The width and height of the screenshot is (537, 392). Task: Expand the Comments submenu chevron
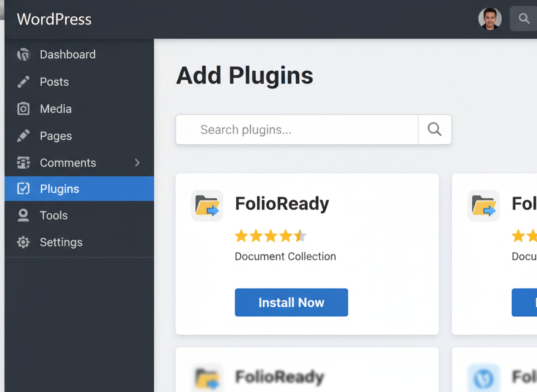(x=137, y=162)
